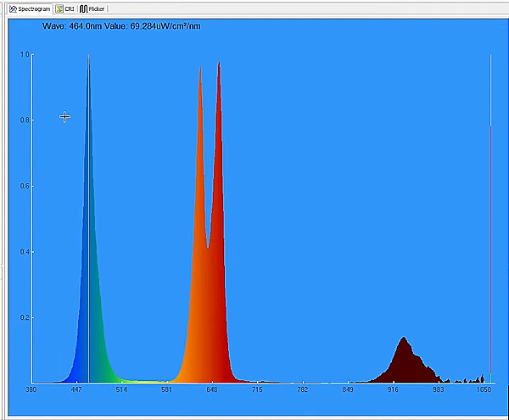Screen dimensions: 509x420
Task: Click the Spectrogram tab icon
Action: 12,8
